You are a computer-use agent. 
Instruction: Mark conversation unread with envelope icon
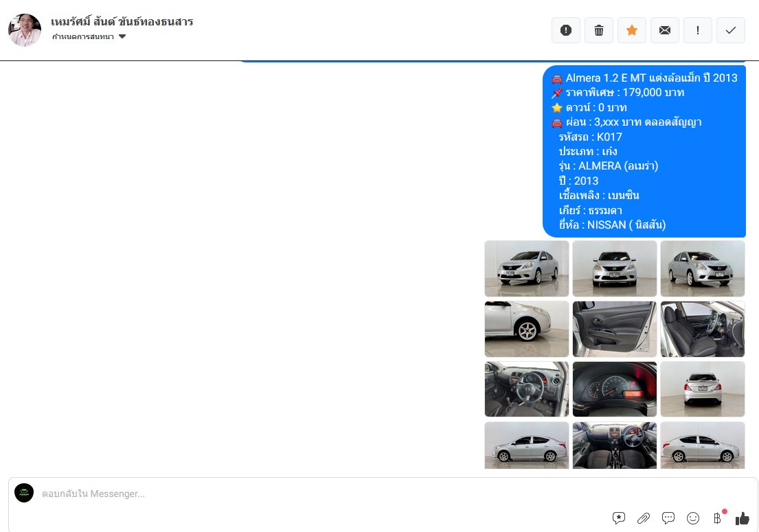(x=665, y=30)
